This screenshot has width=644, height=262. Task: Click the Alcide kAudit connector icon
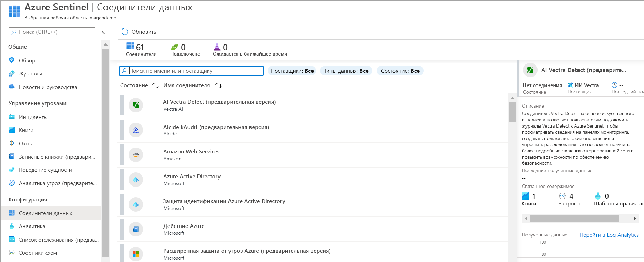point(136,130)
